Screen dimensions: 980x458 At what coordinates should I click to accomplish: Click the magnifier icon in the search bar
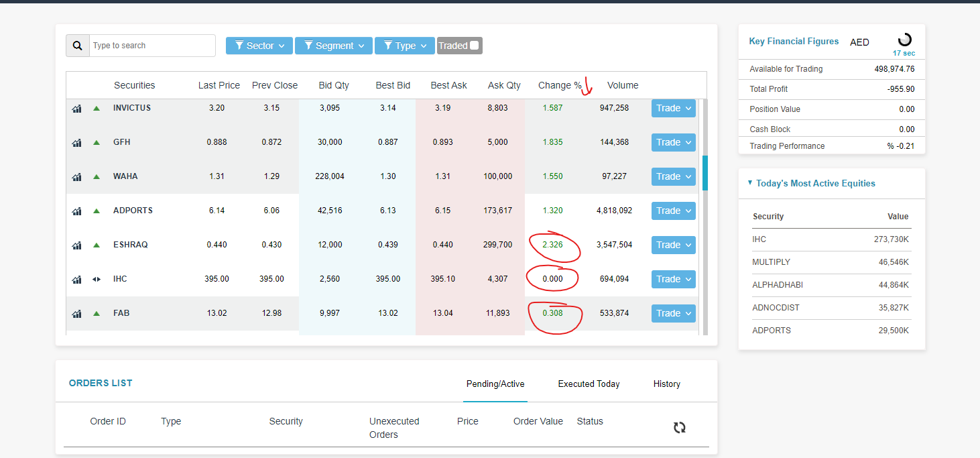pyautogui.click(x=78, y=45)
